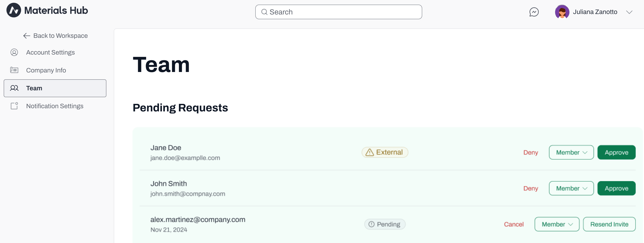Focus the Search input field
Image resolution: width=644 pixels, height=243 pixels.
339,12
